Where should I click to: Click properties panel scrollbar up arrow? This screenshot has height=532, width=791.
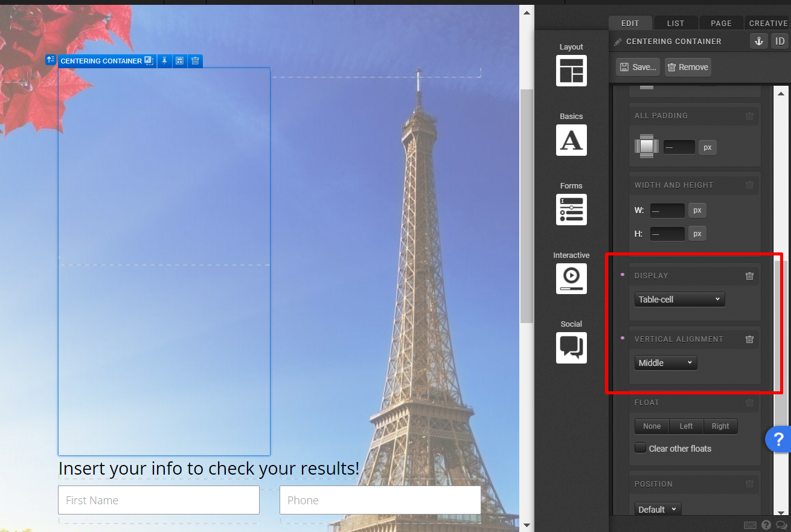pyautogui.click(x=781, y=93)
